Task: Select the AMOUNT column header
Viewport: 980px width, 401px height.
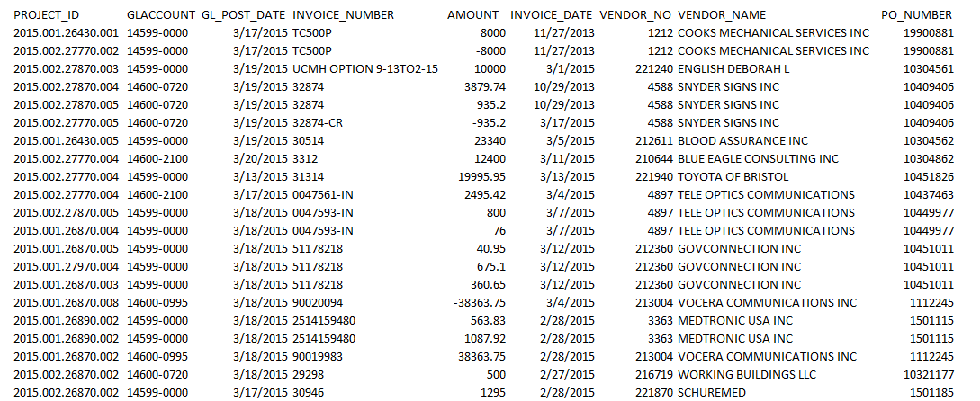Action: (x=473, y=15)
